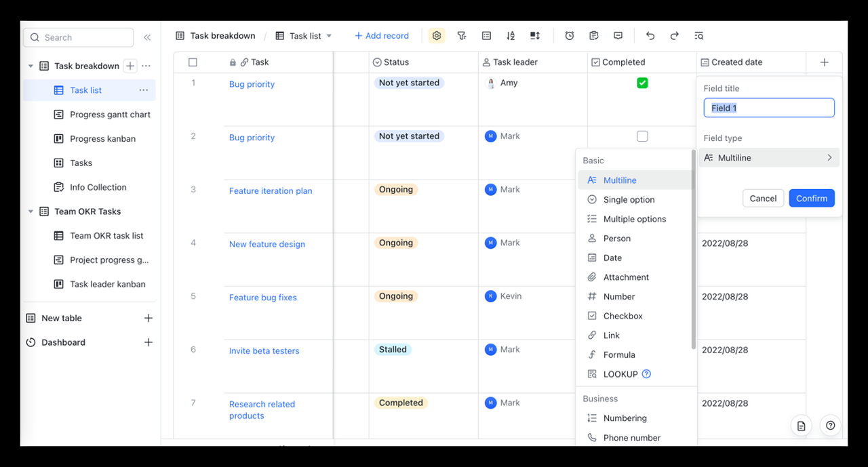Expand the Multiline field type selector

[x=769, y=158]
